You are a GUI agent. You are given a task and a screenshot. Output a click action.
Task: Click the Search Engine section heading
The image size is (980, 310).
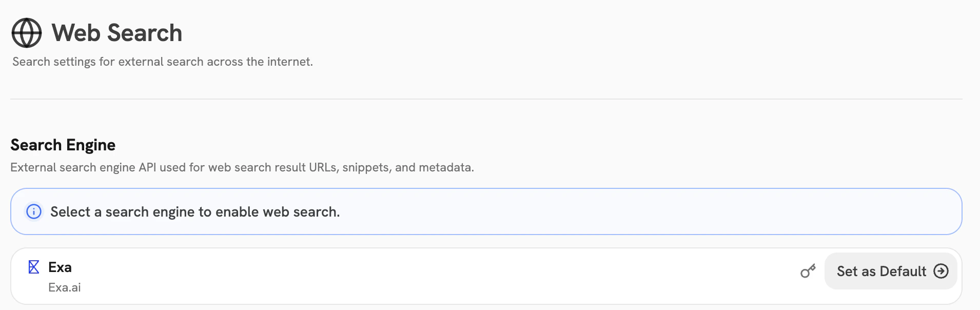coord(63,144)
